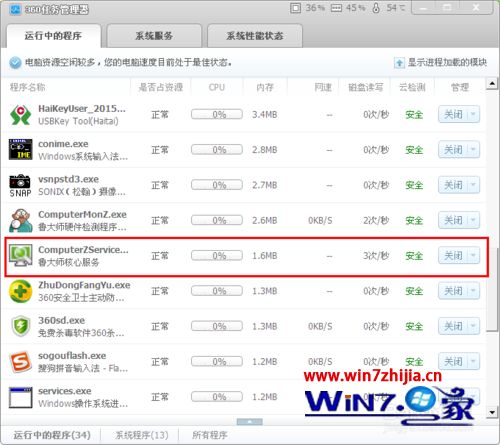500x445 pixels.
Task: Switch to the 系统性能状态 tab
Action: pos(255,36)
